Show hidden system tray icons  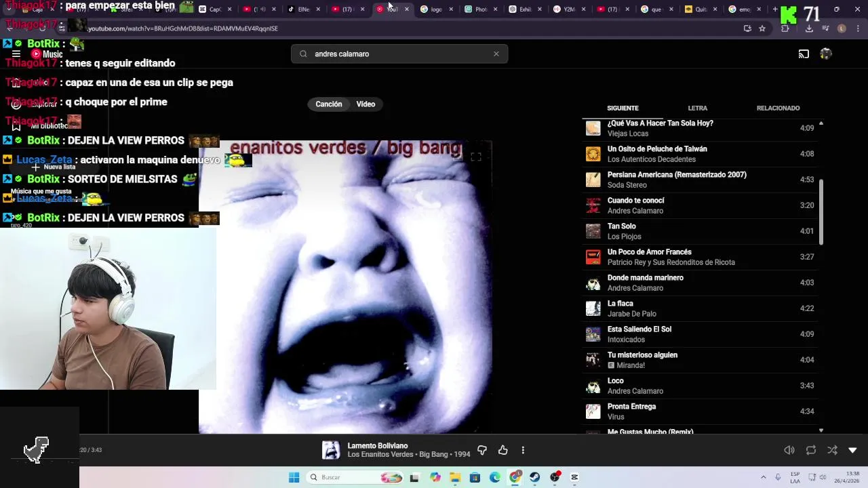[x=763, y=477]
